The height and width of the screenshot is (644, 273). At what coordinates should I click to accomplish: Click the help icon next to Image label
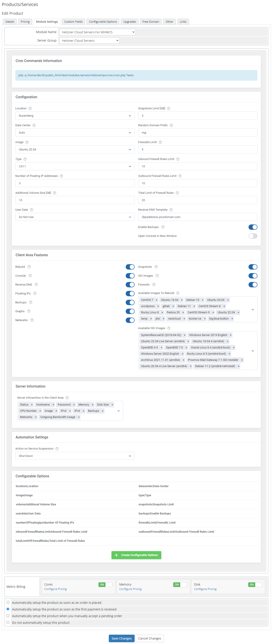coord(27,142)
